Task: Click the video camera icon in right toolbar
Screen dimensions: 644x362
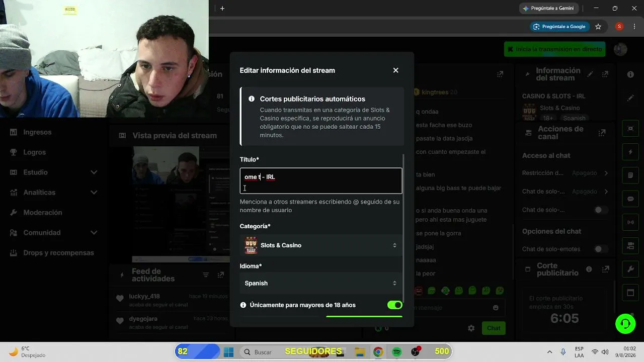Action: (630, 246)
